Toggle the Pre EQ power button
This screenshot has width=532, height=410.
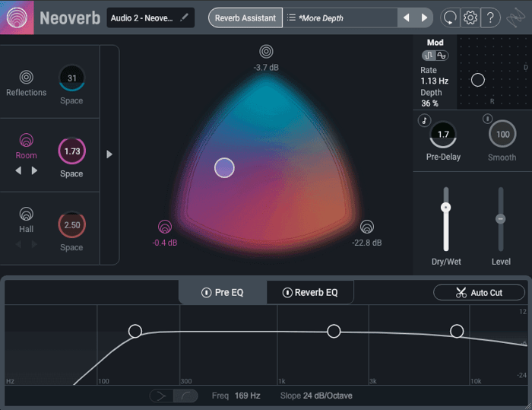206,292
